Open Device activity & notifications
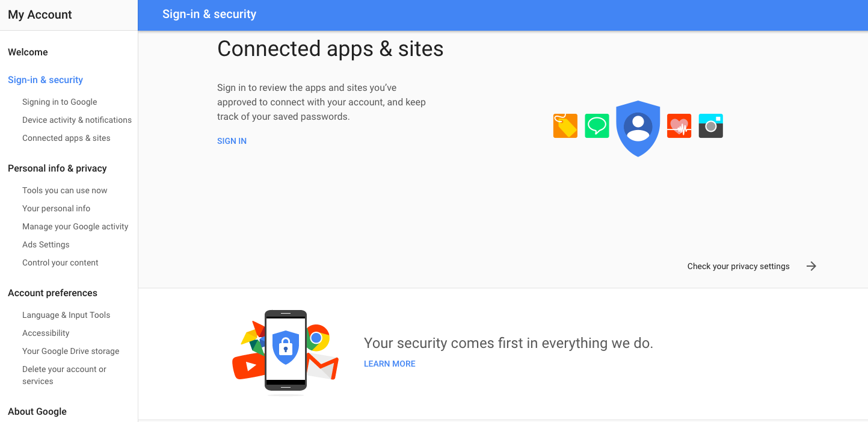This screenshot has width=868, height=422. pyautogui.click(x=77, y=120)
